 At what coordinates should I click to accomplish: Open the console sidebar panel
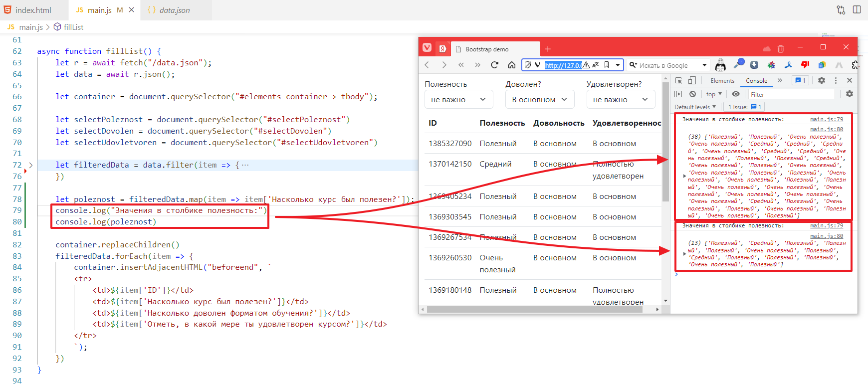[x=678, y=94]
